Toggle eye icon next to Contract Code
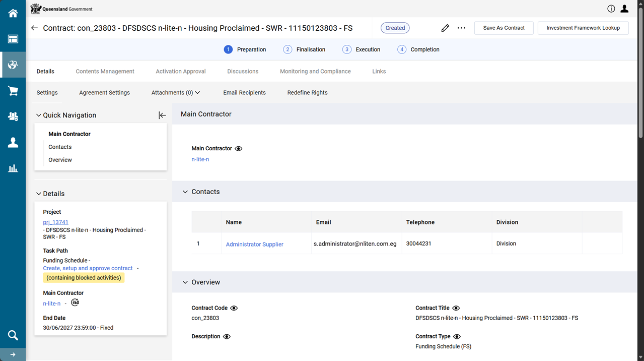The width and height of the screenshot is (644, 361). pos(234,308)
